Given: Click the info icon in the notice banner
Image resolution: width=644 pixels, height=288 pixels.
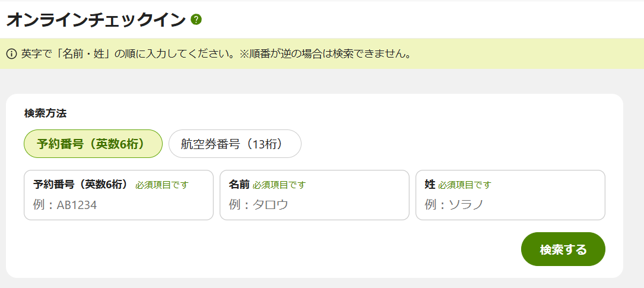Looking at the screenshot, I should [12, 54].
